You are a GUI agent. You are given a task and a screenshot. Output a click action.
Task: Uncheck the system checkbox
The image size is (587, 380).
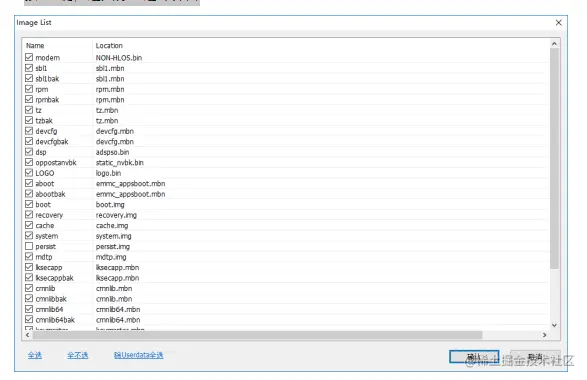29,235
